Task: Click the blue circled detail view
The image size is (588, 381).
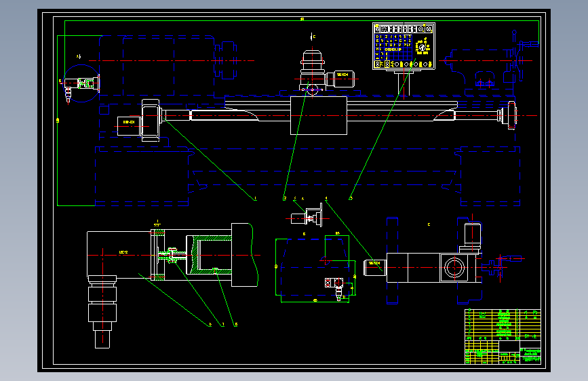Action: click(x=81, y=83)
